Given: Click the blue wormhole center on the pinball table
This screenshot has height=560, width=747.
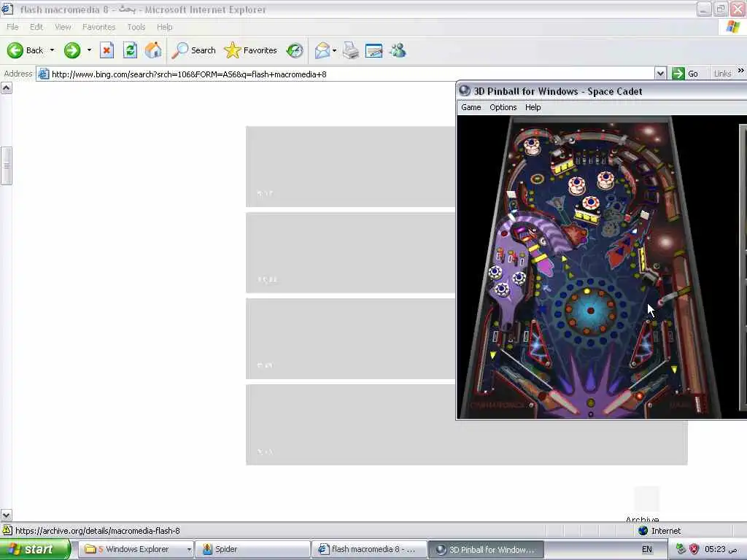Looking at the screenshot, I should 591,311.
